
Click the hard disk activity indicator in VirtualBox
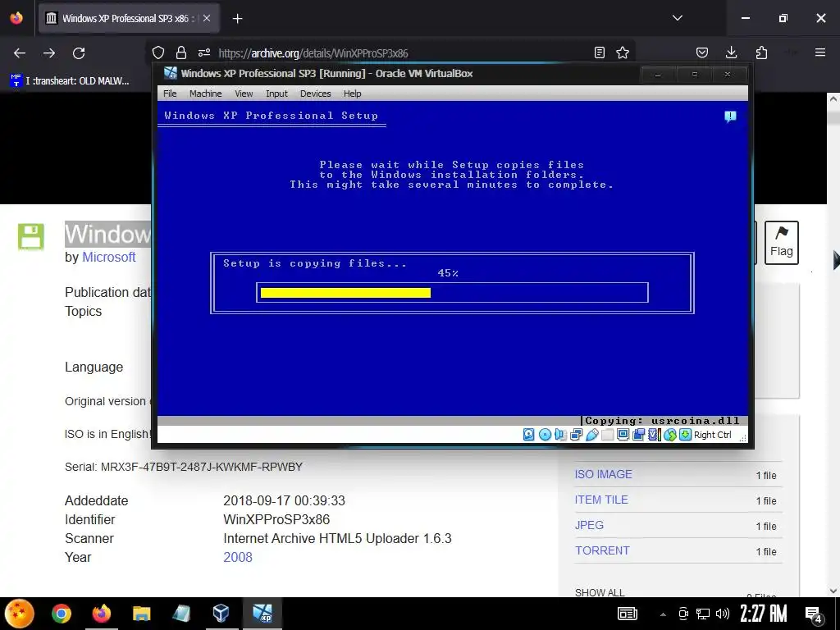click(529, 435)
